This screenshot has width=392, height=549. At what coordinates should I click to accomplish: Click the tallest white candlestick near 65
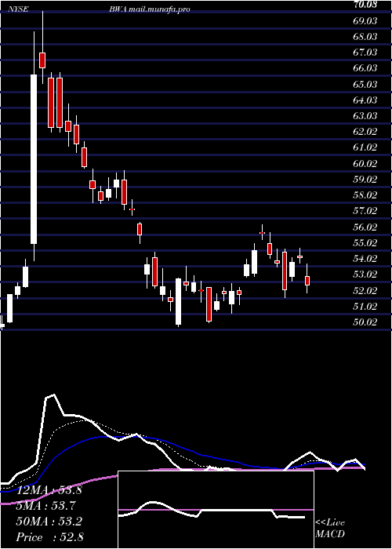click(34, 159)
